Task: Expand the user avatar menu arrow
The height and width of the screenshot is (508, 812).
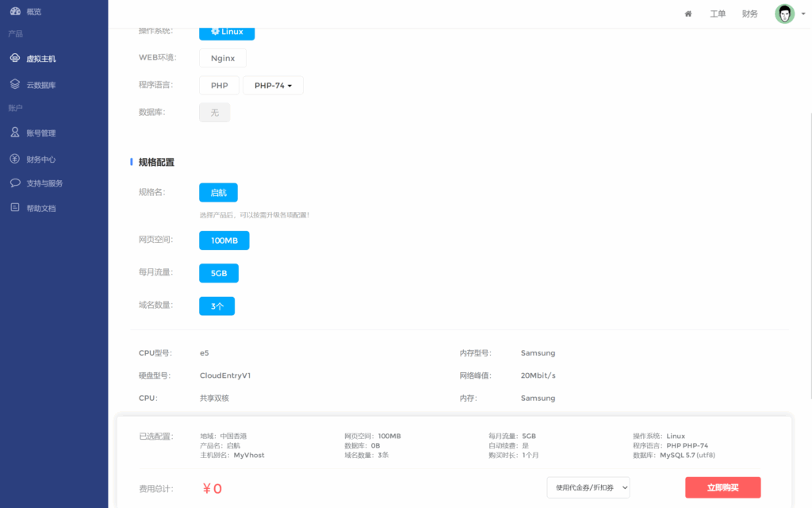Action: (803, 14)
